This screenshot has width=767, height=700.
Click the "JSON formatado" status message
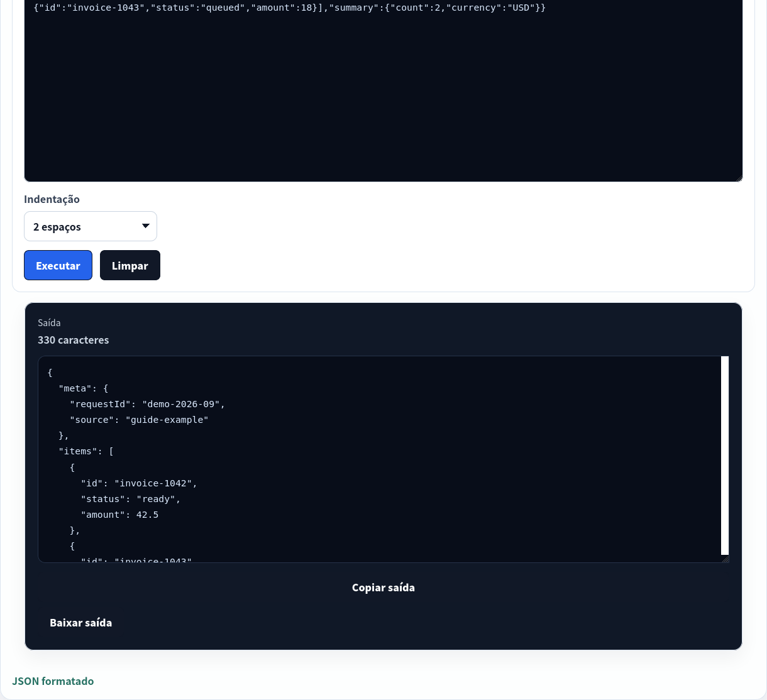point(53,681)
